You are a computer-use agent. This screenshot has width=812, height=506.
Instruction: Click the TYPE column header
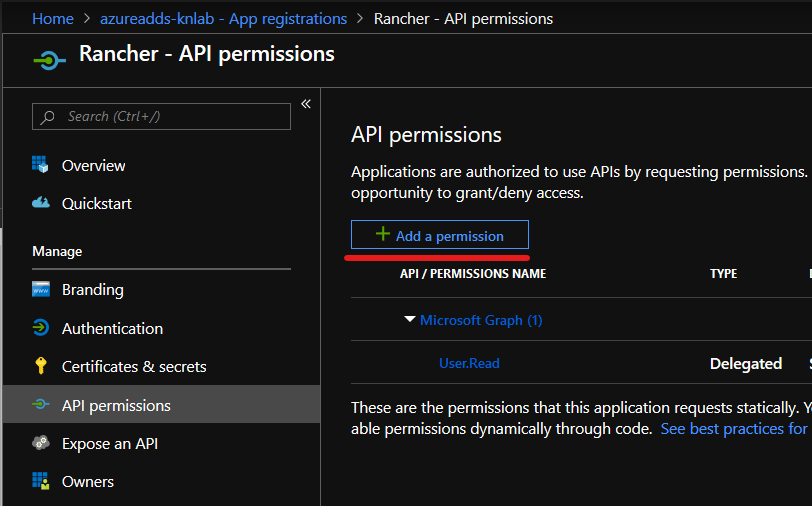point(723,273)
